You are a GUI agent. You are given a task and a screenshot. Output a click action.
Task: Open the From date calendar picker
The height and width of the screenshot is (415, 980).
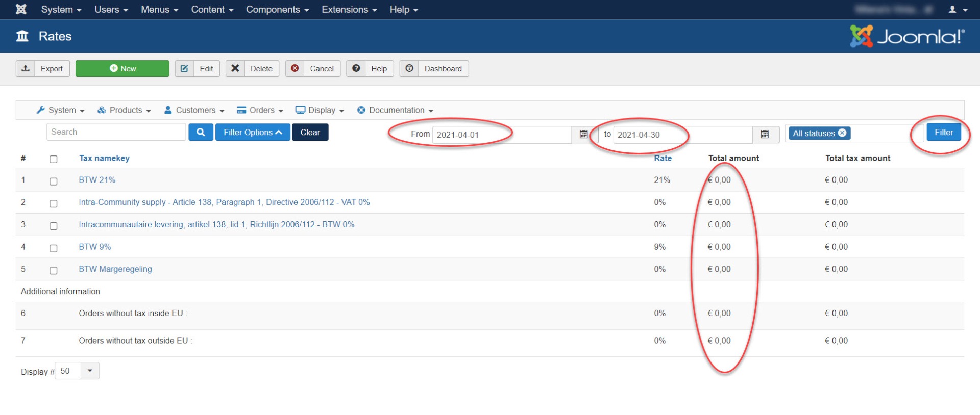click(583, 135)
